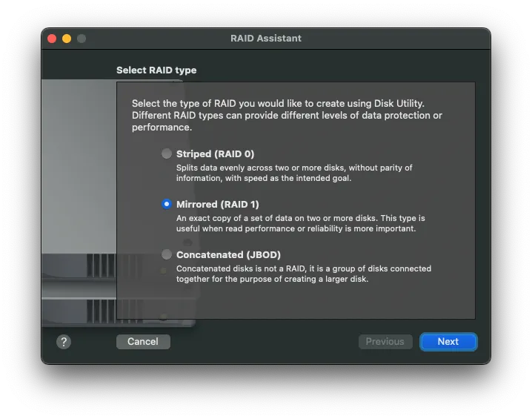This screenshot has height=419, width=532.
Task: Minimize the window using yellow button
Action: [67, 39]
